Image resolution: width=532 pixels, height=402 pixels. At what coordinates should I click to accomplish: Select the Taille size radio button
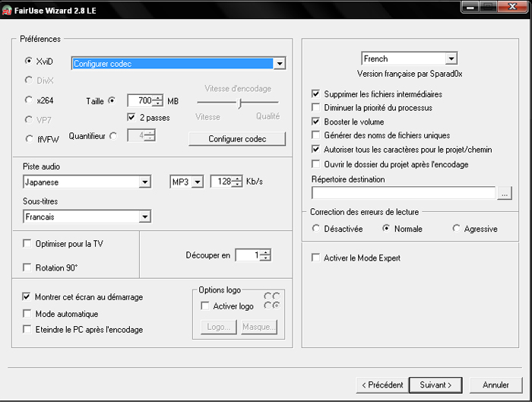112,100
